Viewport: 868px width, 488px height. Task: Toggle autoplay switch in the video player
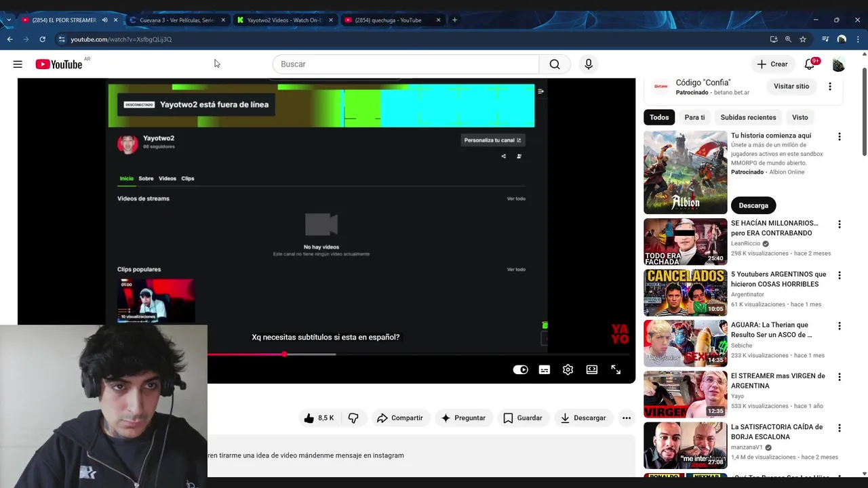click(x=520, y=369)
